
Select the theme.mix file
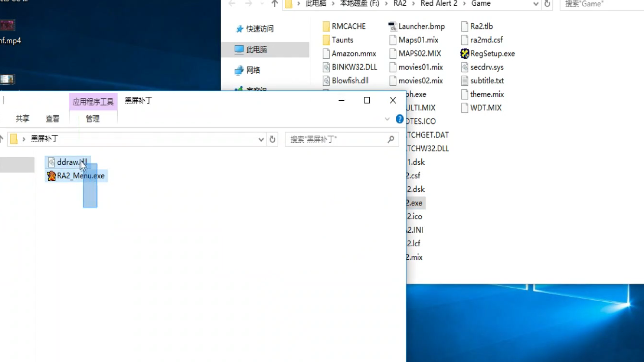(x=482, y=94)
